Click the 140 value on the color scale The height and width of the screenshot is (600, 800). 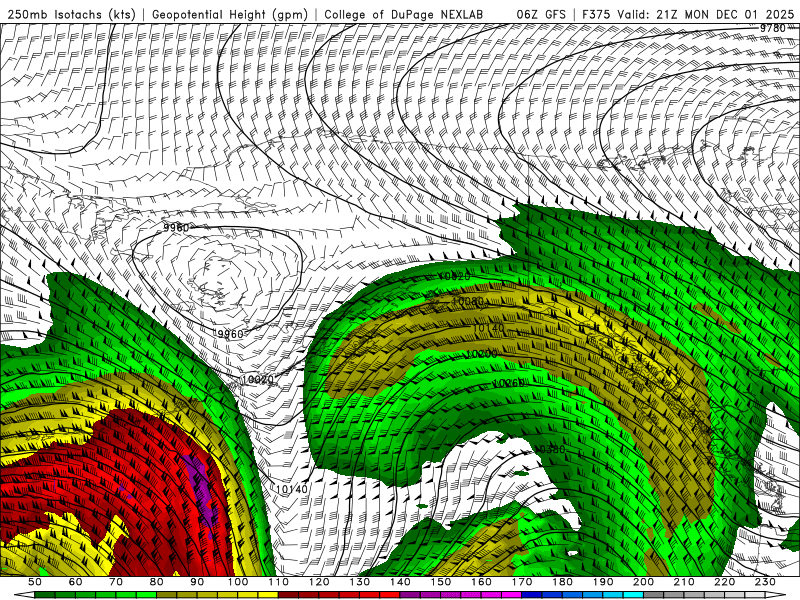[400, 582]
